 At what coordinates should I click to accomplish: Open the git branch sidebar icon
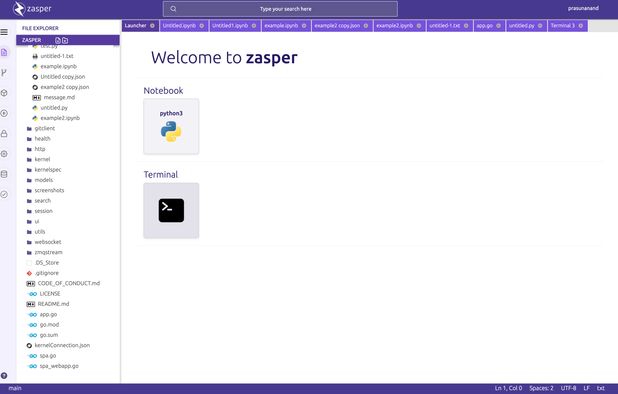point(4,73)
